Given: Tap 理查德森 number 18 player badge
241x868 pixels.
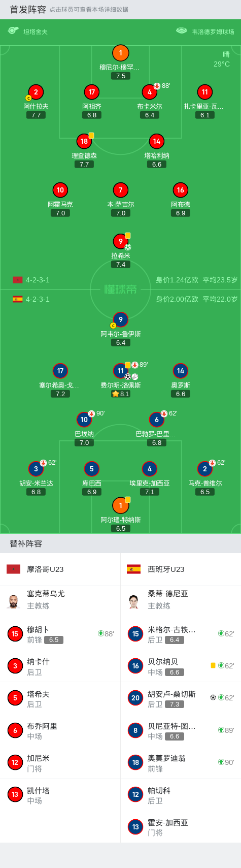Looking at the screenshot, I should (84, 141).
